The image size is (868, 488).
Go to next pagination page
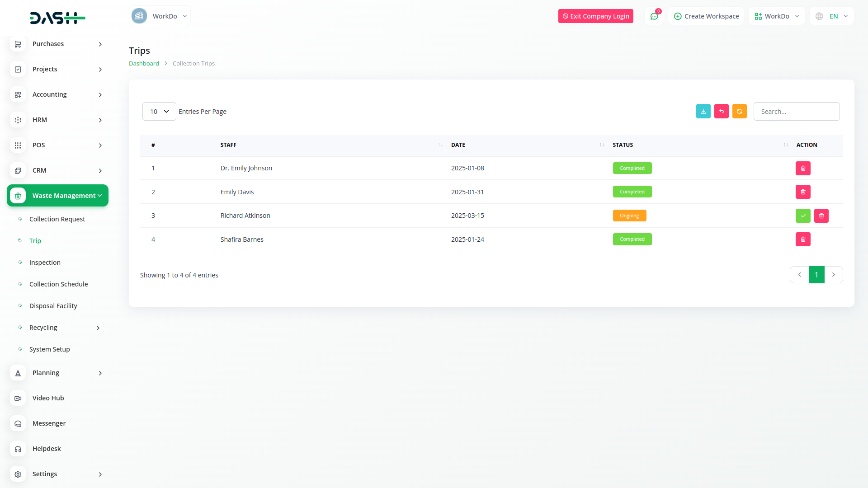coord(833,275)
